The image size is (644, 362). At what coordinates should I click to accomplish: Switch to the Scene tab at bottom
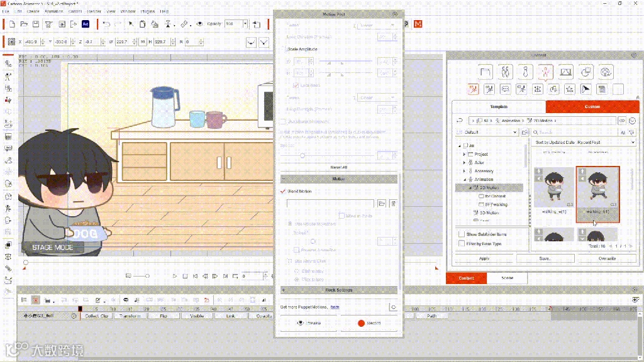pos(508,278)
